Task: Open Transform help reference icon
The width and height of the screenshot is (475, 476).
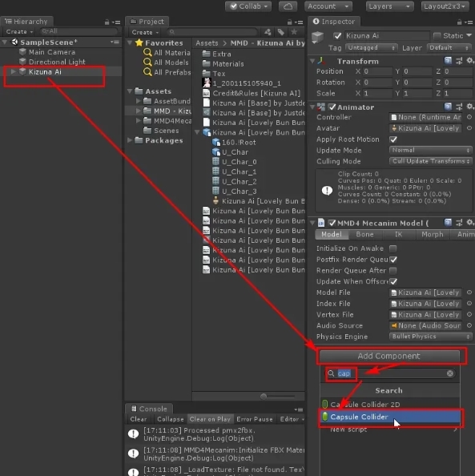Action: [x=448, y=61]
